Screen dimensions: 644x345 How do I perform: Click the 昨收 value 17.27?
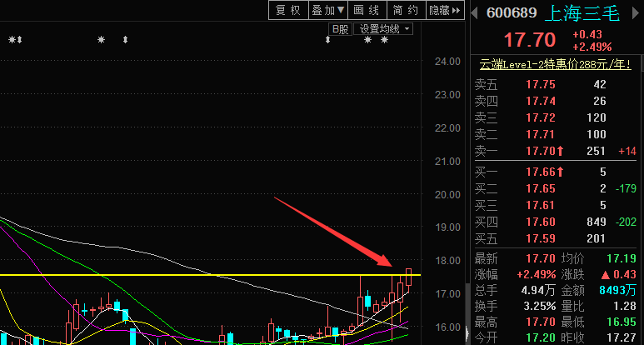[x=622, y=337]
